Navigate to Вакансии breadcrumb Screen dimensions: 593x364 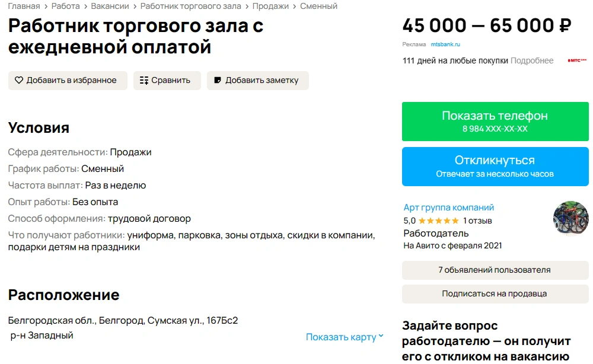pyautogui.click(x=110, y=6)
